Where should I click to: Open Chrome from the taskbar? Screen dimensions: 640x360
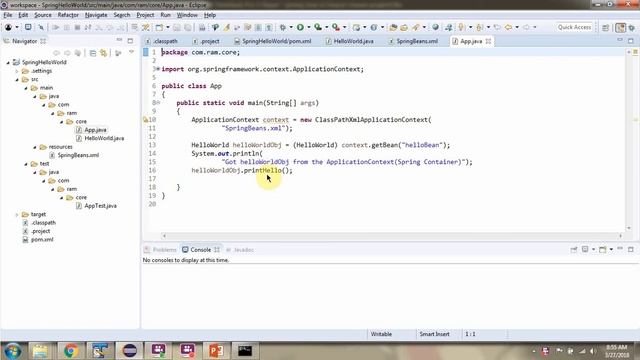click(x=71, y=351)
